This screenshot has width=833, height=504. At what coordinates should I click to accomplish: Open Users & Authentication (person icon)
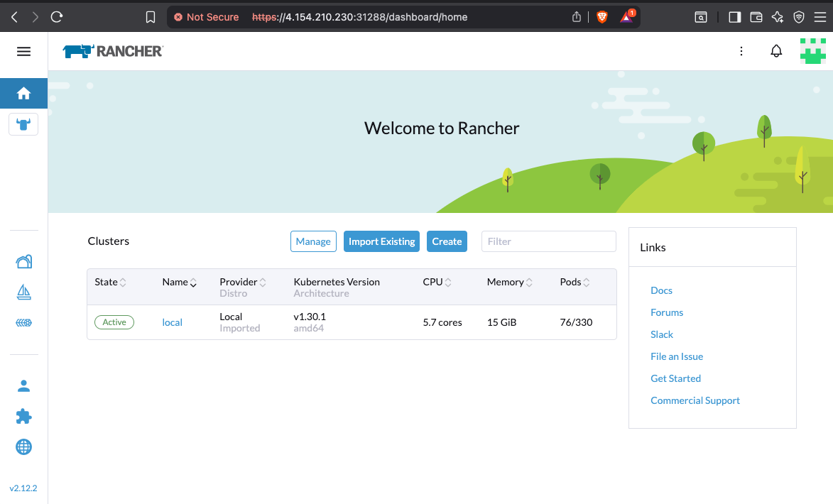[x=23, y=385]
